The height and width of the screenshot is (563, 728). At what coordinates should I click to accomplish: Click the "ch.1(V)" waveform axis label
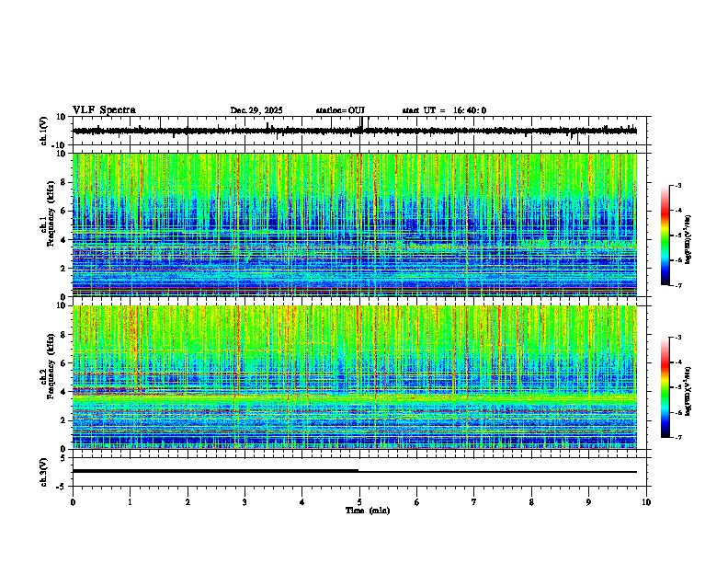point(44,131)
